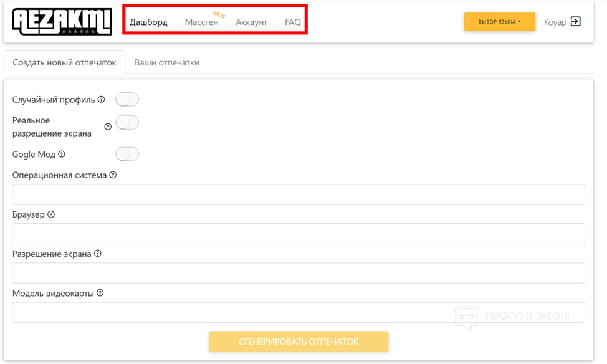Click help icon beside Реальное разрешение экрана

(x=108, y=127)
